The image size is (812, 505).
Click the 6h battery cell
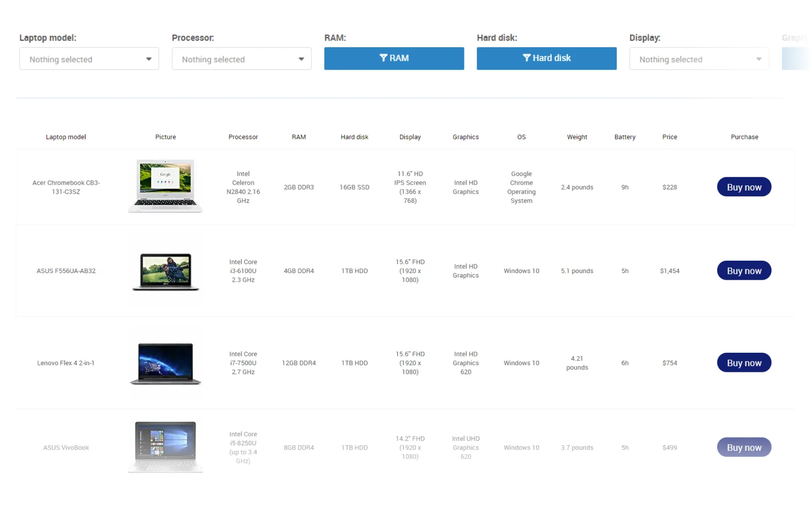625,363
